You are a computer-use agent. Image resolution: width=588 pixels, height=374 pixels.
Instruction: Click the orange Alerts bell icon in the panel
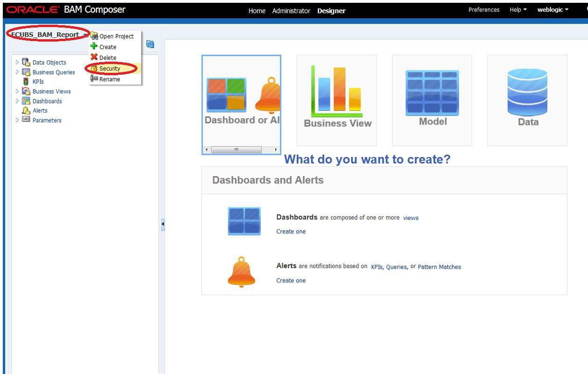click(242, 272)
